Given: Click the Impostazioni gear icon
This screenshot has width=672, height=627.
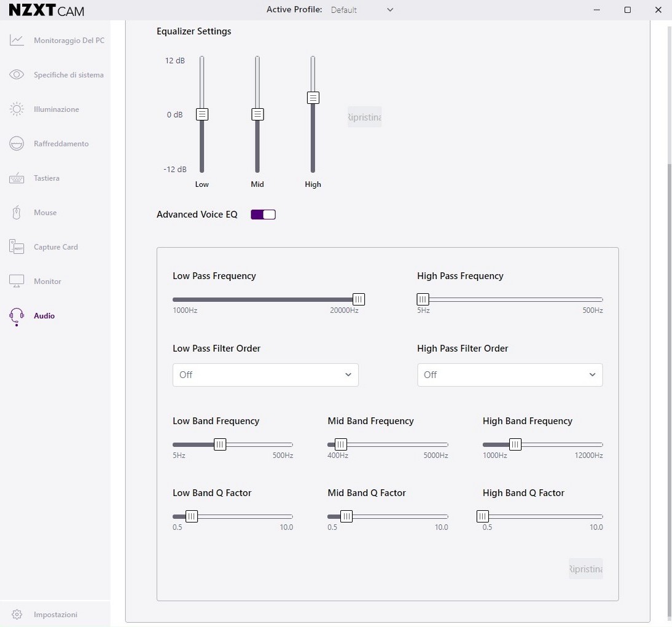Looking at the screenshot, I should tap(17, 615).
